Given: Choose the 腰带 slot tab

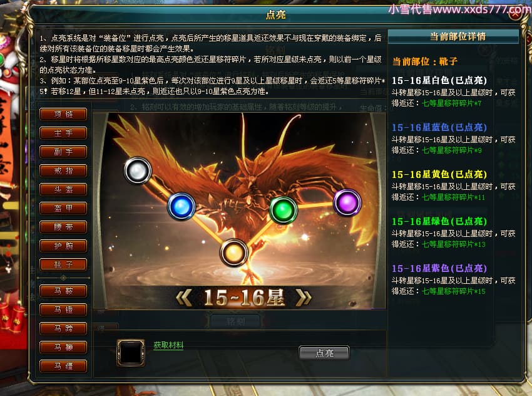Looking at the screenshot, I should (63, 227).
